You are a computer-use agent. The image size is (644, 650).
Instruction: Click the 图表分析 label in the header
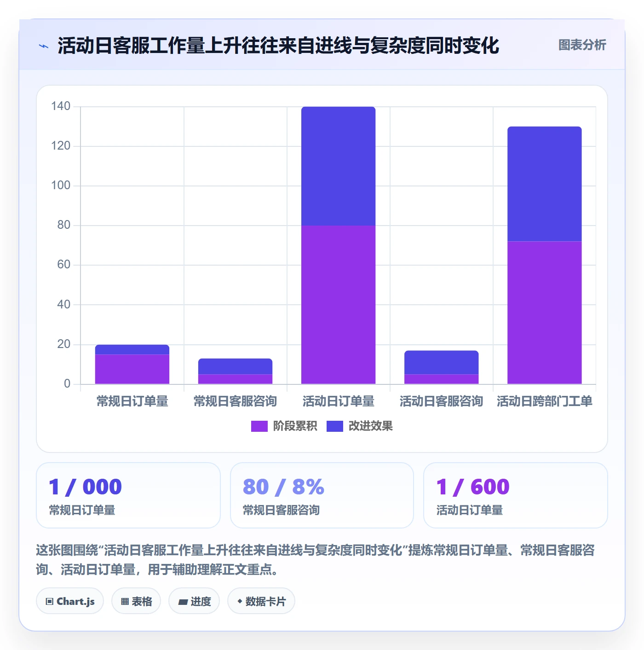pos(582,45)
